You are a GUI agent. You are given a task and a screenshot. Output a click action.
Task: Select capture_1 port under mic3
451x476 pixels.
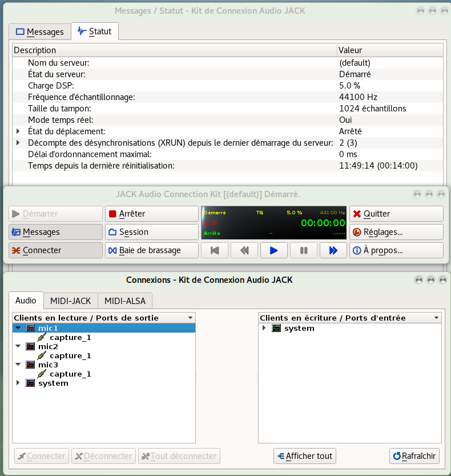(70, 374)
